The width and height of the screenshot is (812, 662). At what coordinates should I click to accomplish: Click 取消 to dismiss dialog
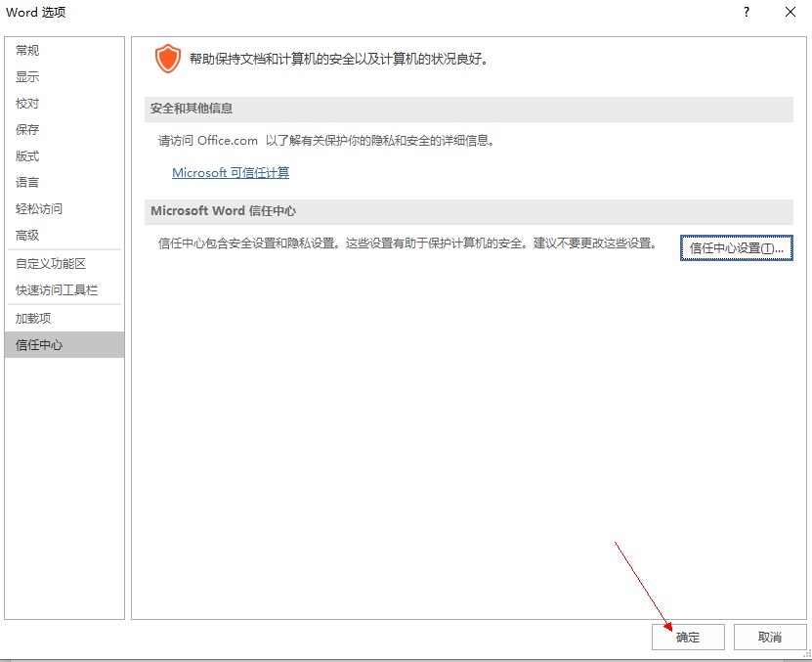pos(770,638)
